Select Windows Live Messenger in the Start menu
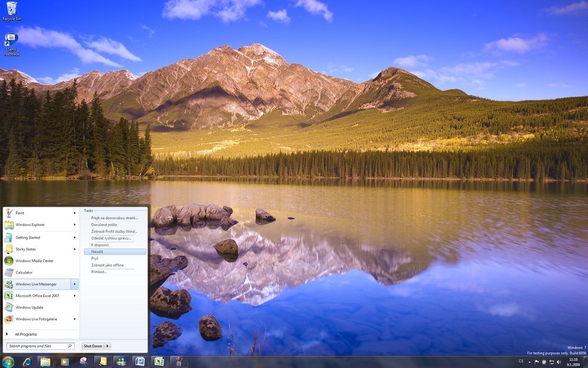 (37, 284)
